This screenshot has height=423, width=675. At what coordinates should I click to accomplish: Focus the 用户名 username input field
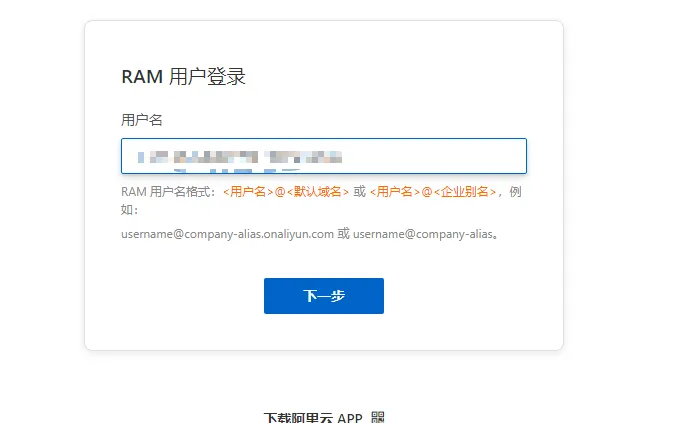(x=324, y=156)
